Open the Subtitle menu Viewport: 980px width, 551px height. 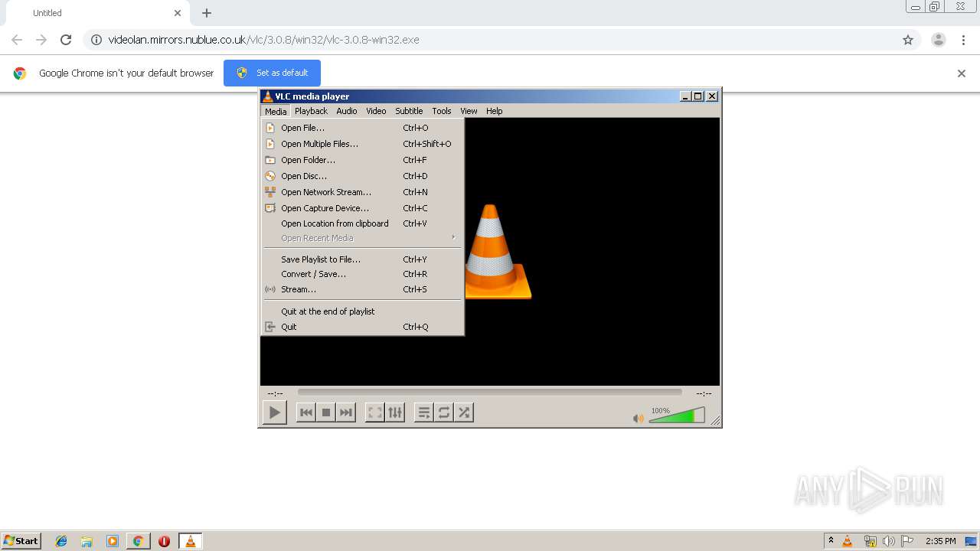(409, 111)
